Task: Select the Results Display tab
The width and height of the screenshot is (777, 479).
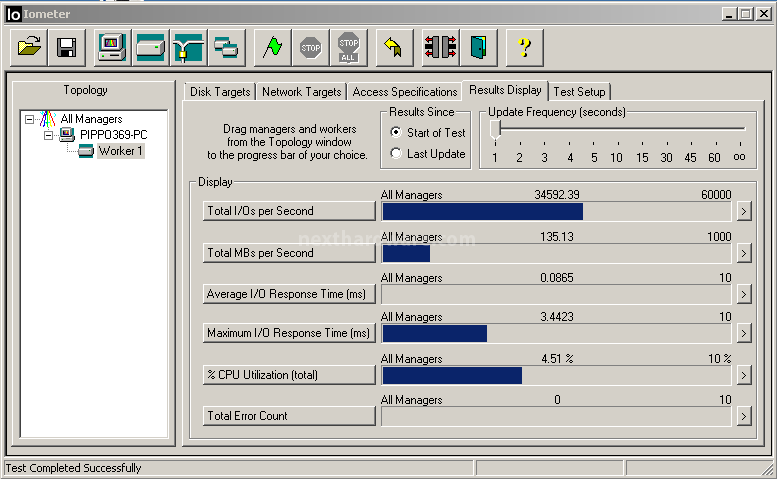Action: (x=505, y=90)
